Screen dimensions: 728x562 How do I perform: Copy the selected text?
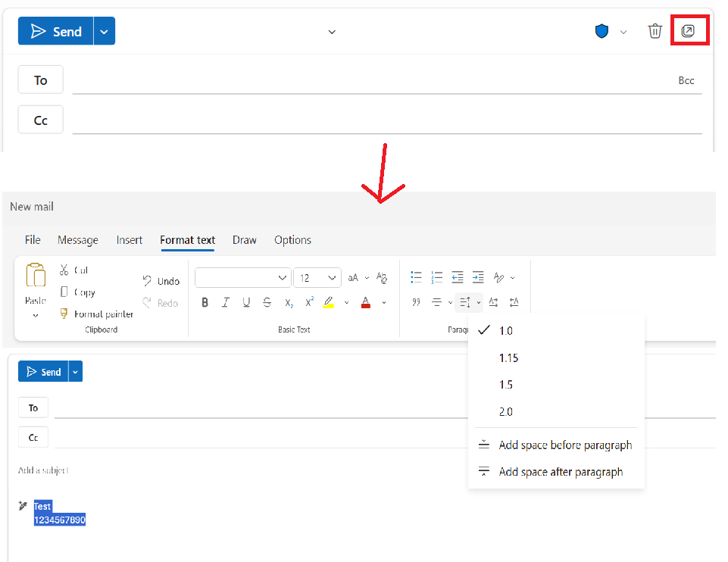pyautogui.click(x=77, y=292)
